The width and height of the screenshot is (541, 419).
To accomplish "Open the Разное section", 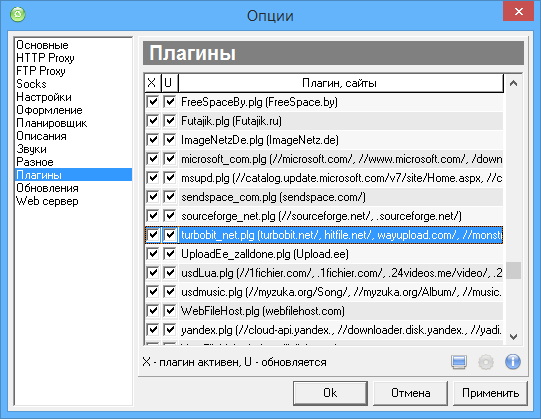I will click(x=35, y=162).
